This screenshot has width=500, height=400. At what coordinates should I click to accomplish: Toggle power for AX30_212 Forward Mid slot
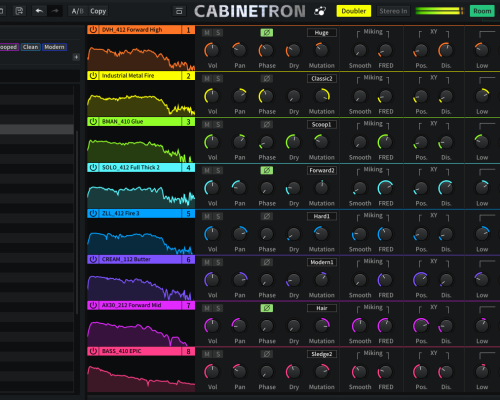93,305
